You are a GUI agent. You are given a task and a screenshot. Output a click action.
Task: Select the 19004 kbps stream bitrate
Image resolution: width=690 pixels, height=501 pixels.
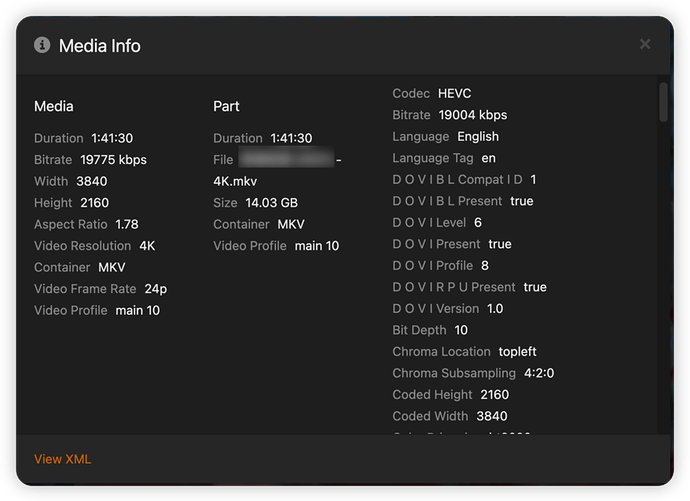pyautogui.click(x=473, y=115)
